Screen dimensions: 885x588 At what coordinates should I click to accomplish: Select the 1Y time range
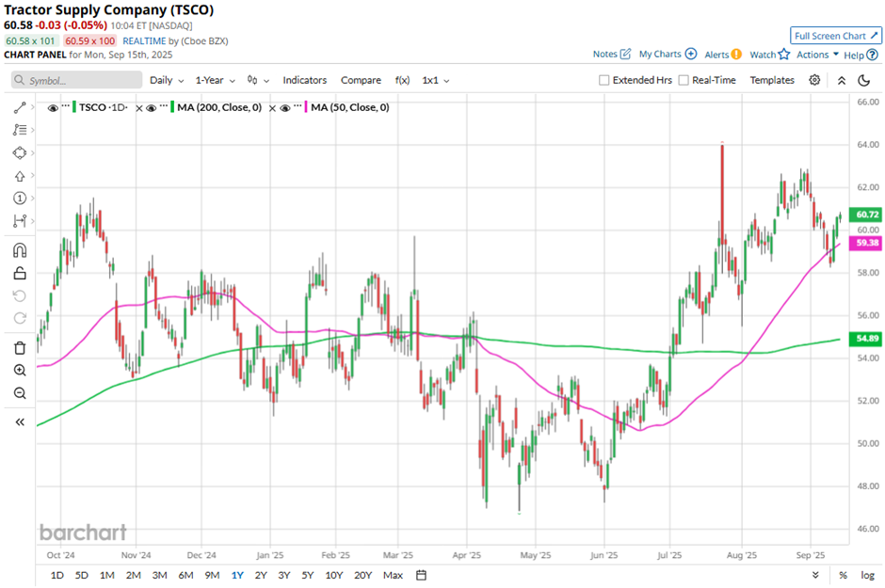tap(237, 575)
